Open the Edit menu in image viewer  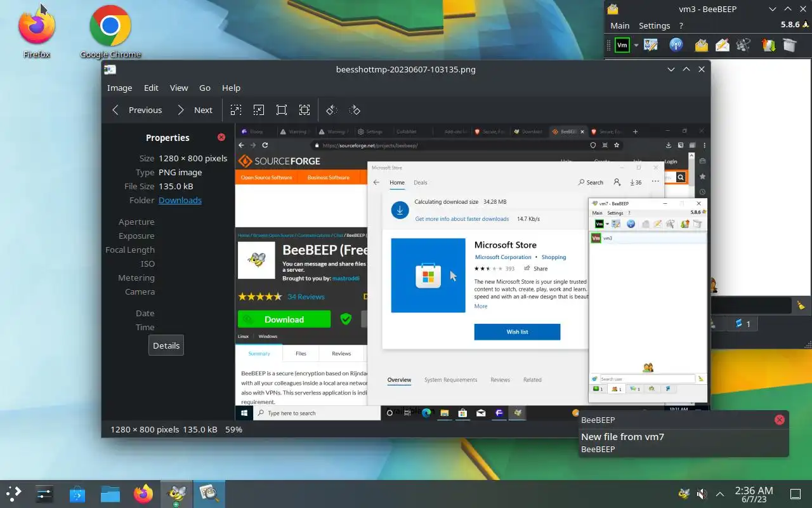(151, 88)
